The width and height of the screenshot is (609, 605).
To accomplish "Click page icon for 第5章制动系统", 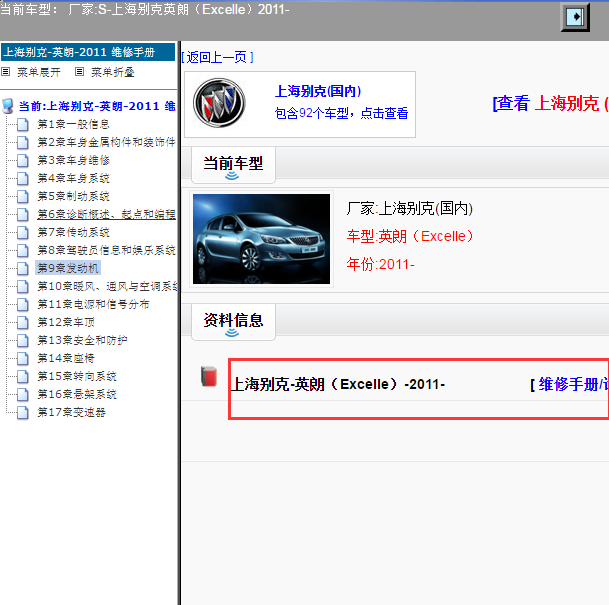I will pyautogui.click(x=23, y=196).
